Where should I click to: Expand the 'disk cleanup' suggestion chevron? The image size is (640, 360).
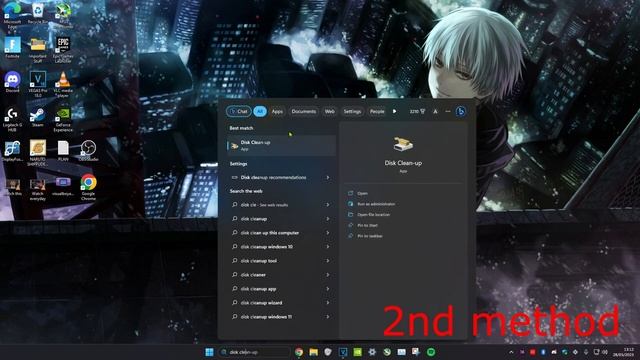(x=328, y=219)
